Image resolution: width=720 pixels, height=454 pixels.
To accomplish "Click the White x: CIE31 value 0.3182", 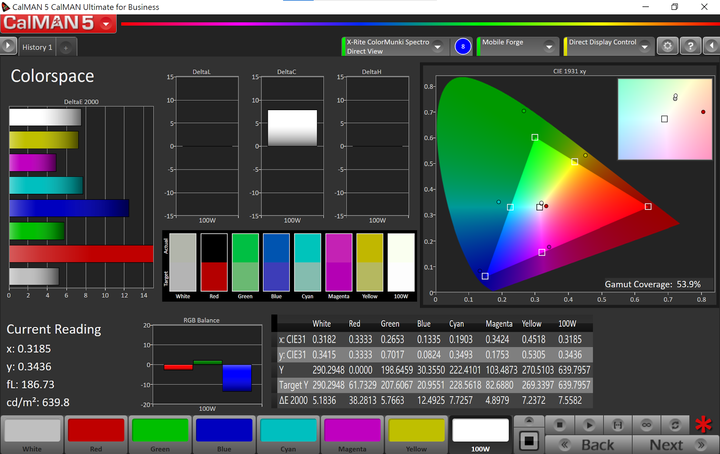I will point(324,339).
